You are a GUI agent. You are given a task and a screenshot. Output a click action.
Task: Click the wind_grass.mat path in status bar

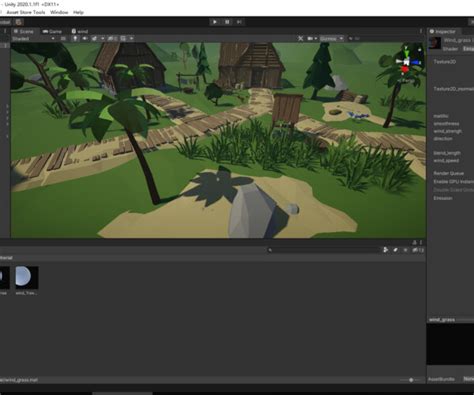tap(19, 380)
